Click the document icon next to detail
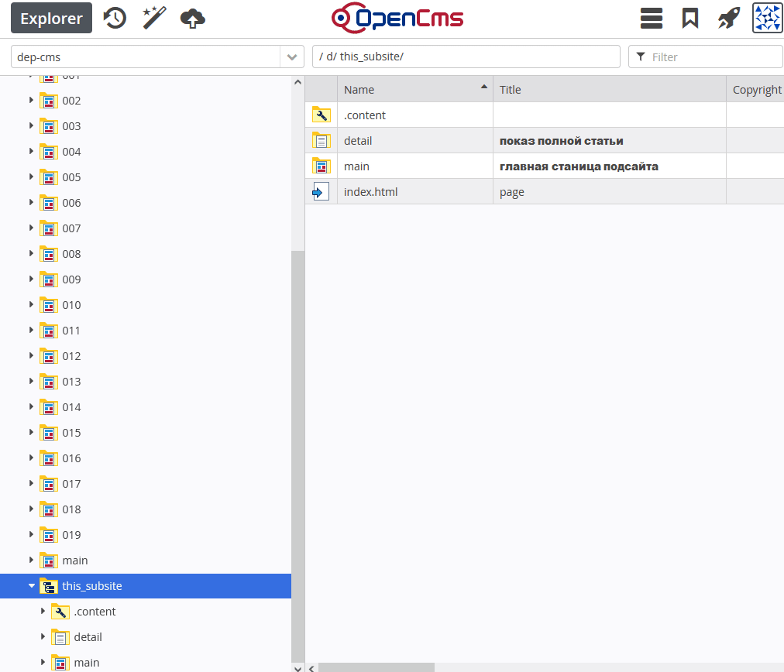784x672 pixels. click(x=322, y=140)
